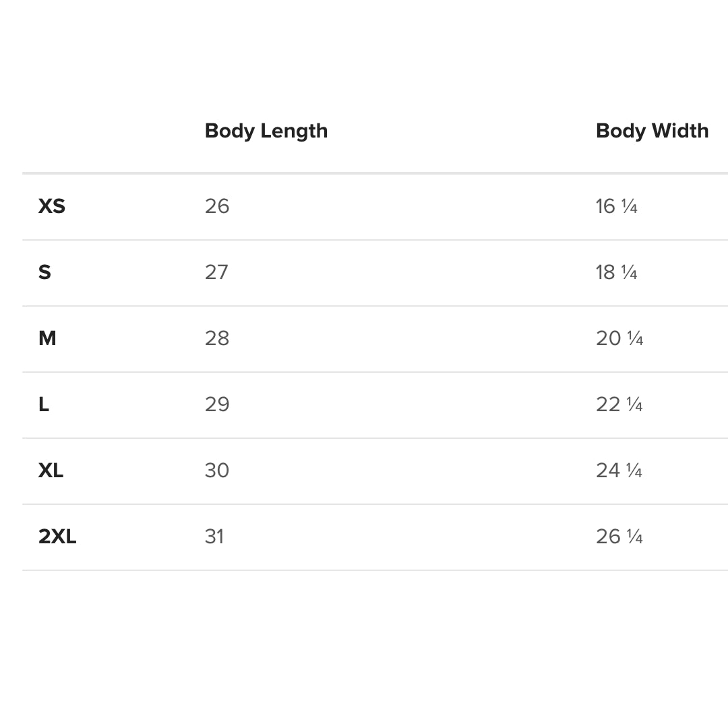
Task: Click the Body Width column header
Action: click(652, 131)
